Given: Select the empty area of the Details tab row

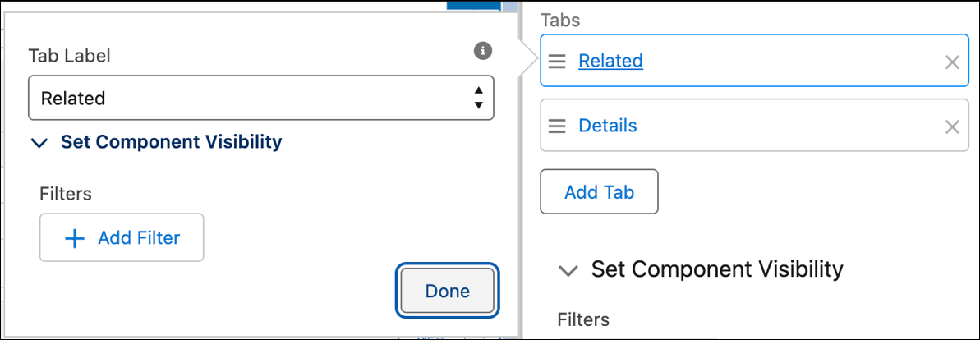Looking at the screenshot, I should 789,126.
